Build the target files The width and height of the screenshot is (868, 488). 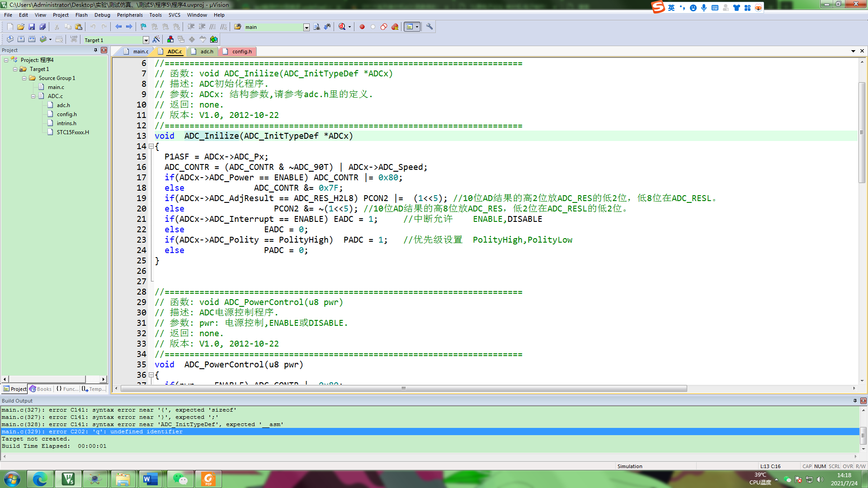[21, 40]
